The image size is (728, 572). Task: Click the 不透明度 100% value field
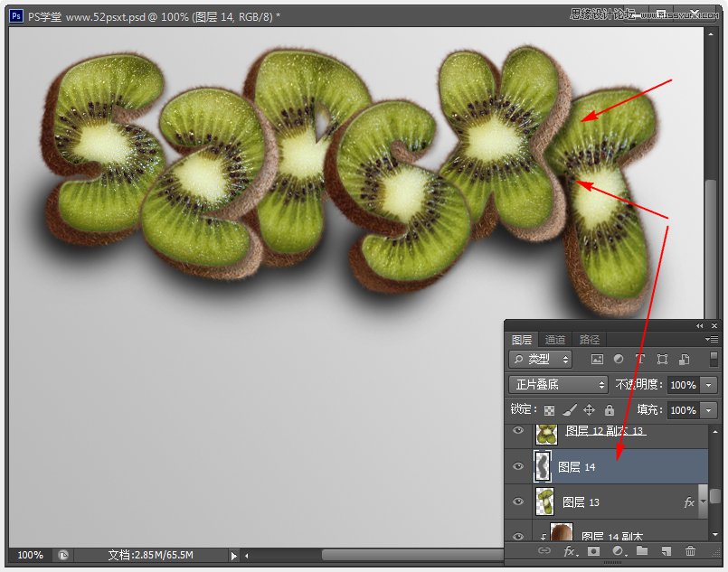point(684,385)
